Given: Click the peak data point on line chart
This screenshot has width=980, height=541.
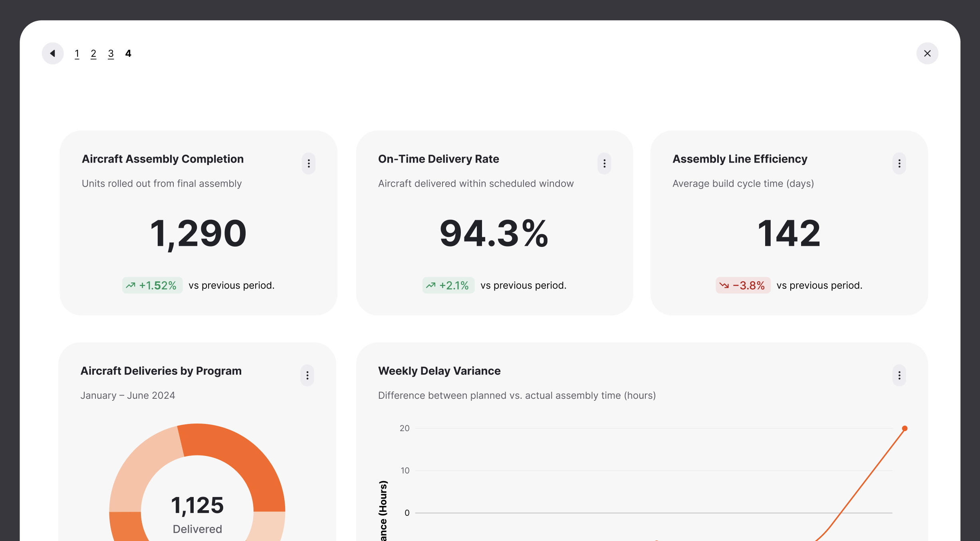Looking at the screenshot, I should (x=905, y=428).
